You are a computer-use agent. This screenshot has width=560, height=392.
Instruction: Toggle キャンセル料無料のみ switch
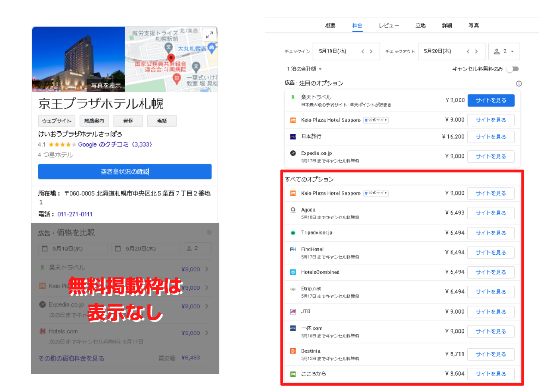(513, 69)
